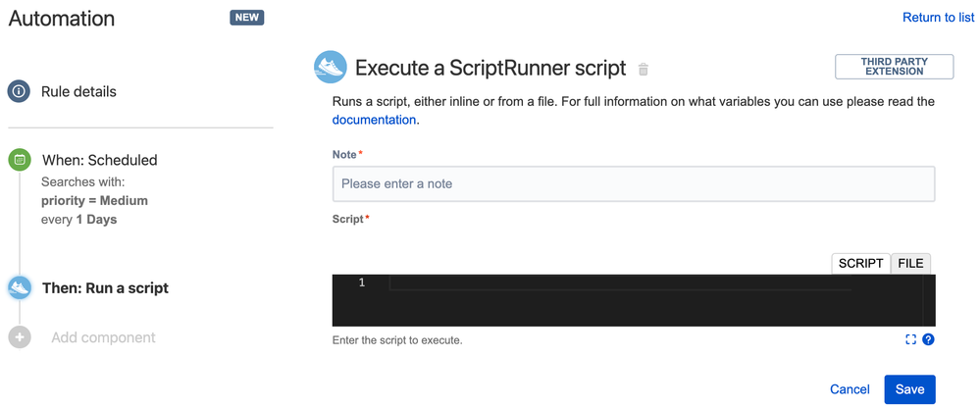Screen dimensions: 980x409
Task: Expand the script editor to fullscreen
Action: [x=910, y=339]
